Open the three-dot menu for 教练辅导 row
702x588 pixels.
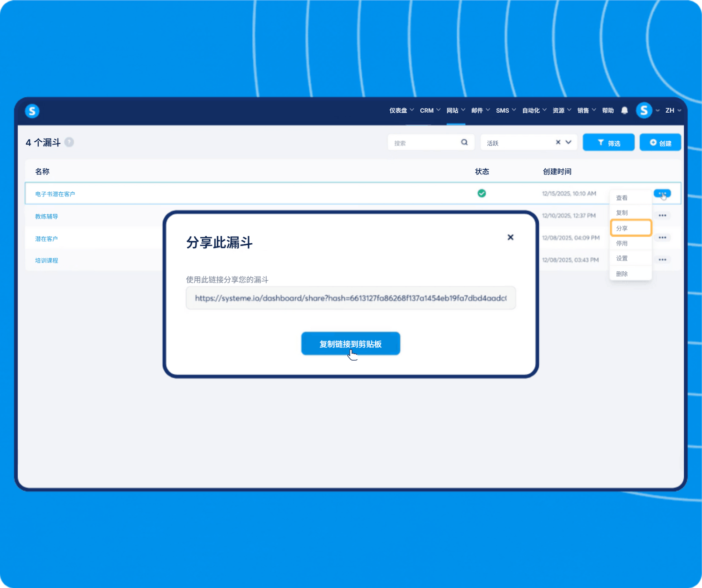click(662, 216)
